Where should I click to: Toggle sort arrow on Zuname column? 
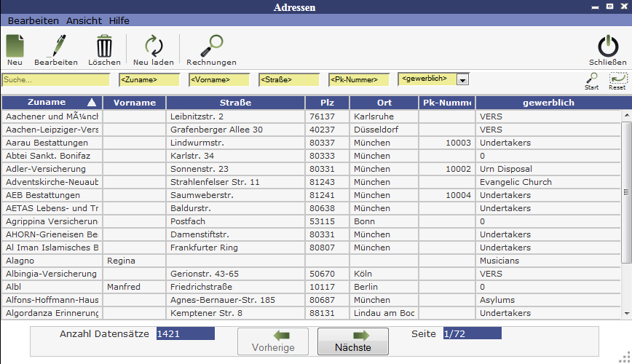click(x=92, y=103)
